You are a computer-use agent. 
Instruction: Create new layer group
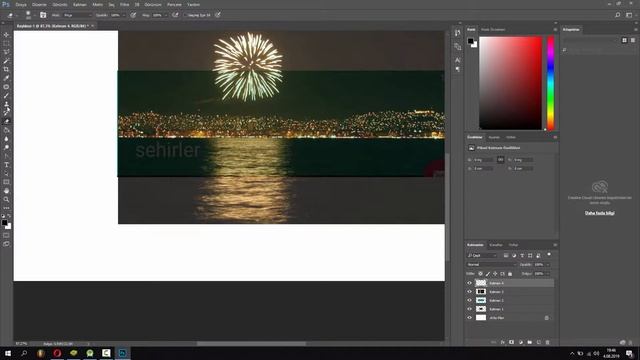tap(529, 342)
